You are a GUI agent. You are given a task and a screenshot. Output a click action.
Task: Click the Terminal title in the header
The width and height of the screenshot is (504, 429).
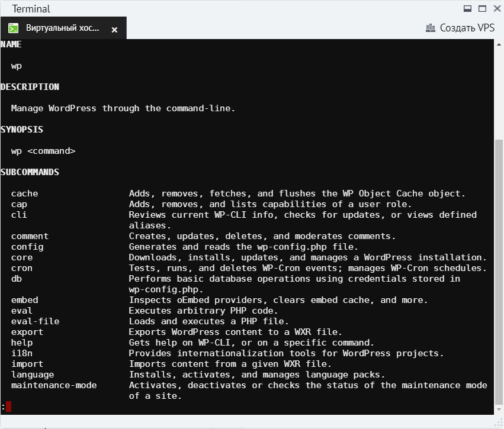tap(31, 9)
